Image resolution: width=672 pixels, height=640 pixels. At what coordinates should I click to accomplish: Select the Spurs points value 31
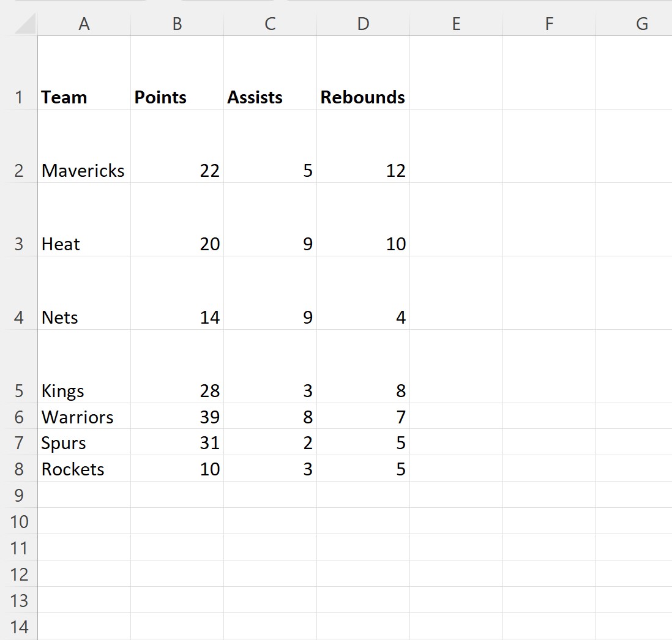[x=177, y=442]
